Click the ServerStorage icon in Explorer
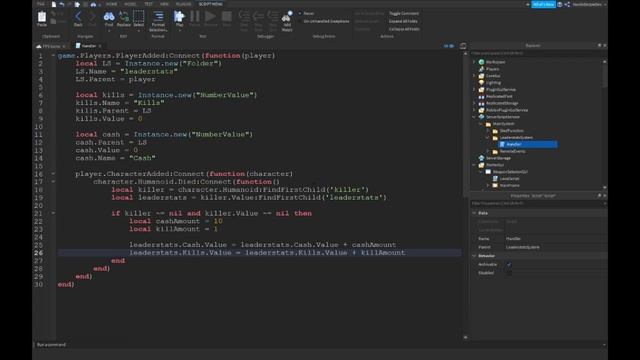The image size is (640, 360). [481, 158]
